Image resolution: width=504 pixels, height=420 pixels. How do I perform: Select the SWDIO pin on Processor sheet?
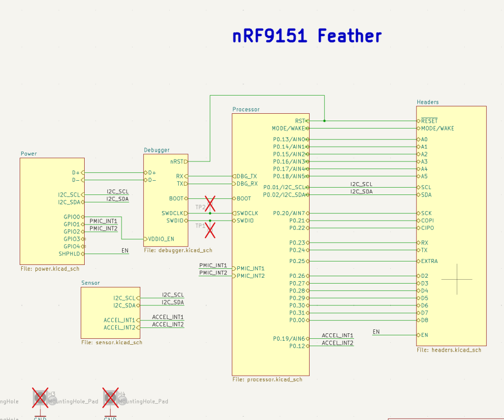243,221
